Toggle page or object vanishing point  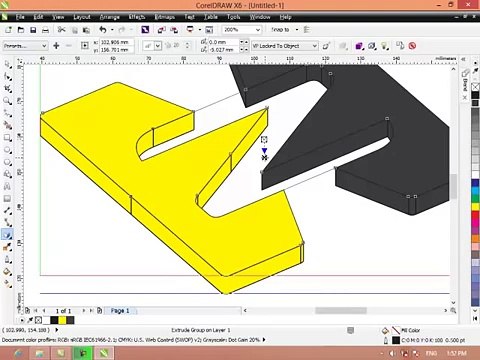(x=326, y=46)
